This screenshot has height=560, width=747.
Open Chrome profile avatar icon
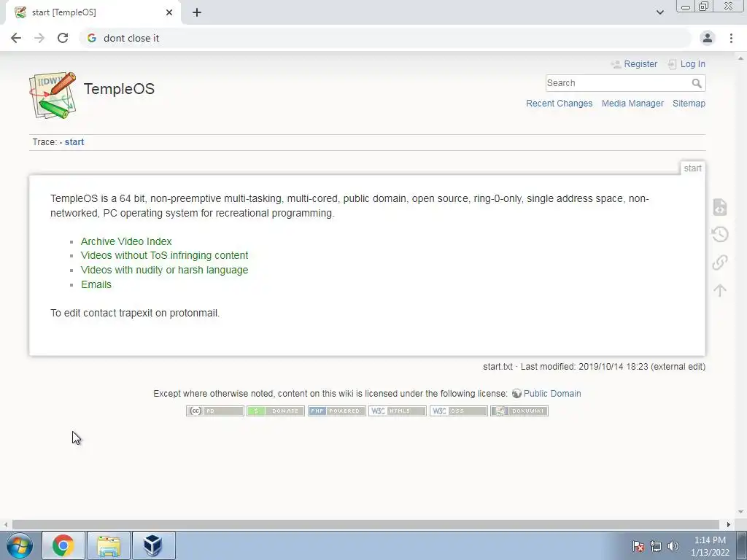708,38
